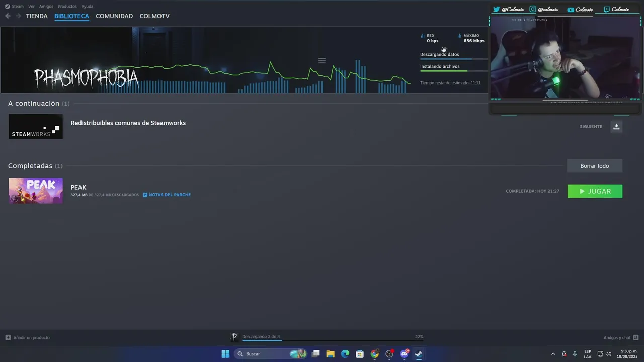Open the Steam menu
Image resolution: width=644 pixels, height=362 pixels.
click(14, 6)
